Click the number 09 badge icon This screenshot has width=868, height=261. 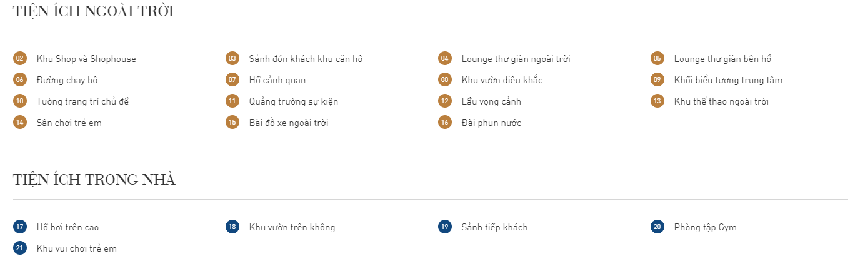[657, 80]
